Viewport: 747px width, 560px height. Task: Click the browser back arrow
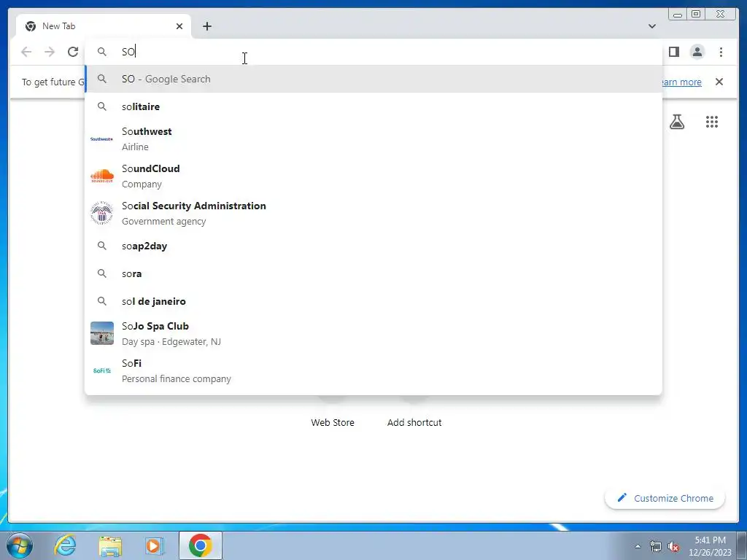tap(26, 52)
